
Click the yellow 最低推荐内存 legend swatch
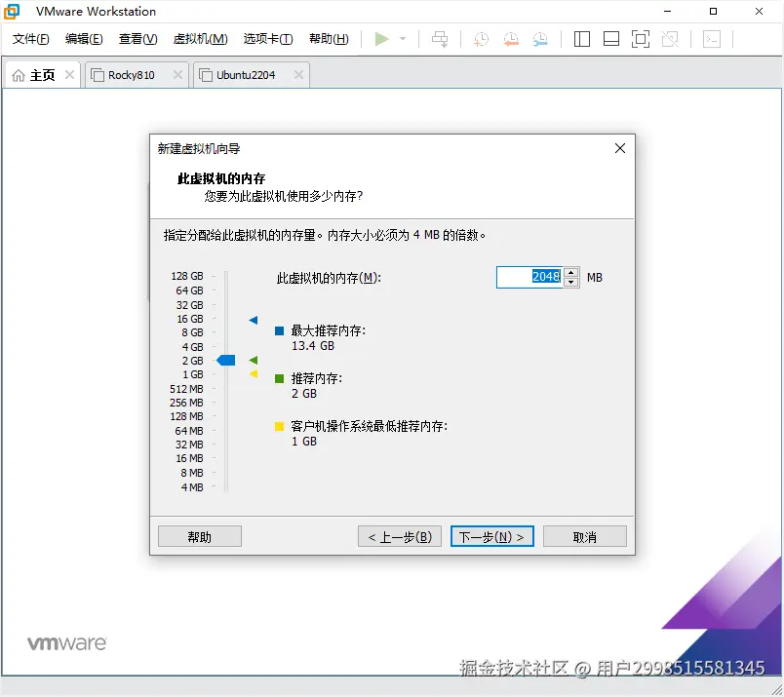pyautogui.click(x=280, y=427)
